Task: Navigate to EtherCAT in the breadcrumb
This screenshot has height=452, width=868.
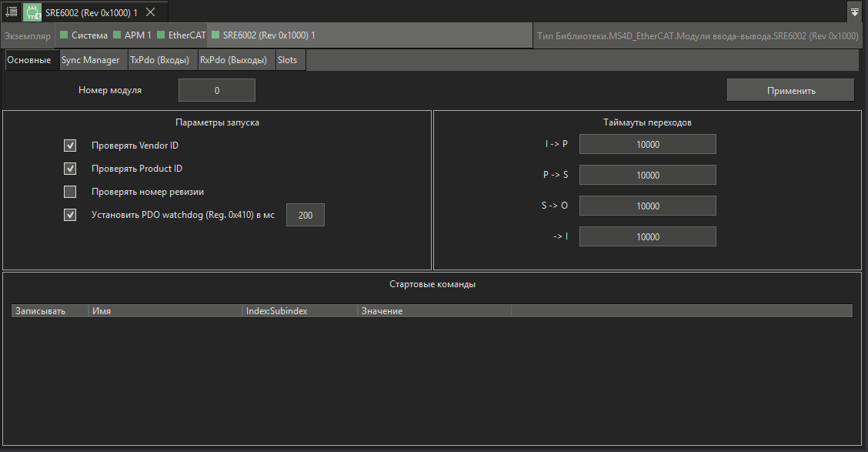Action: 187,35
